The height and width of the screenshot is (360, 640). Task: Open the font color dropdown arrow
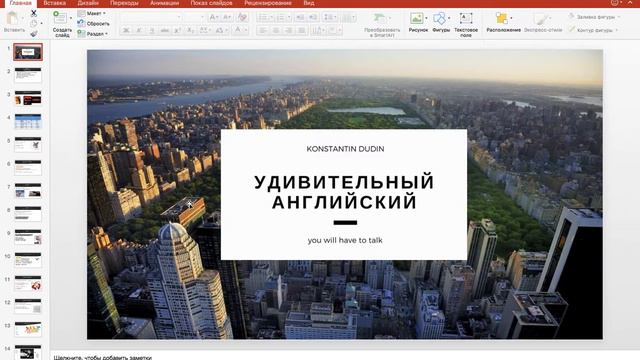click(246, 30)
